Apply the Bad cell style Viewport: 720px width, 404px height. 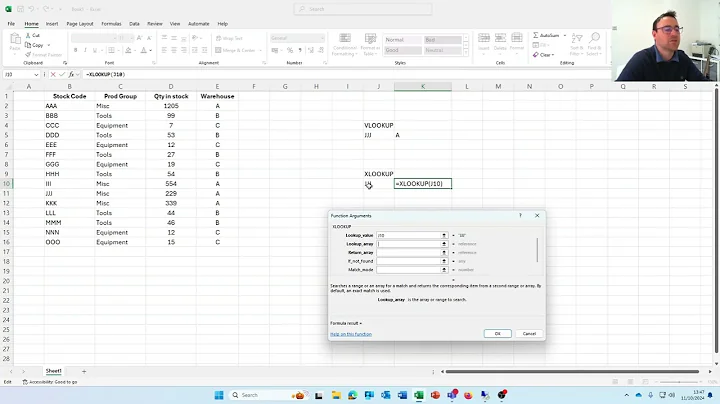pyautogui.click(x=443, y=40)
